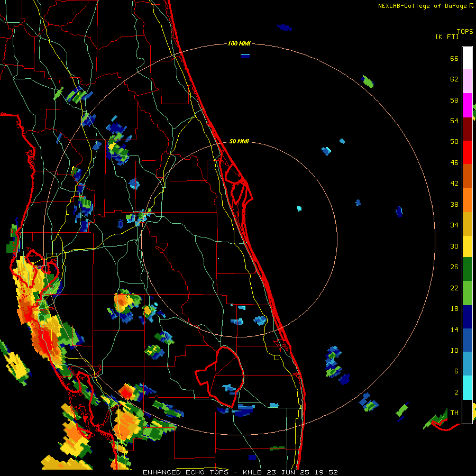The width and height of the screenshot is (476, 476).
Task: Pick the black TH swatch at legend bottom
Action: 467,411
